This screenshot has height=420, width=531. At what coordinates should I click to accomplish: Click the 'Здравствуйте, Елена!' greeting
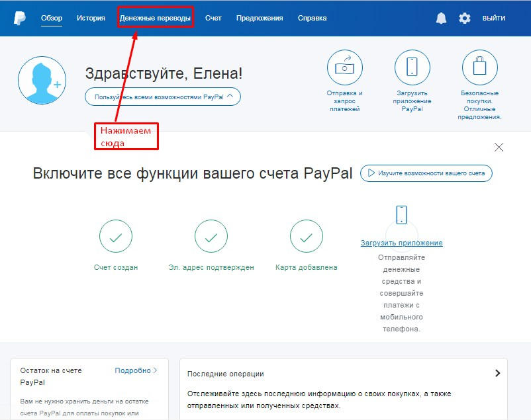pos(164,73)
